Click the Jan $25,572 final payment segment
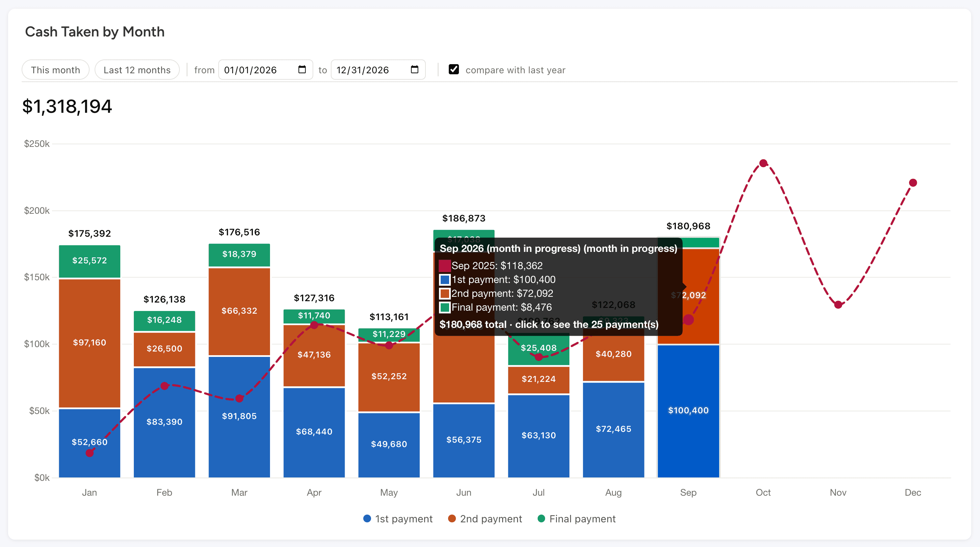The height and width of the screenshot is (547, 980). pos(90,261)
